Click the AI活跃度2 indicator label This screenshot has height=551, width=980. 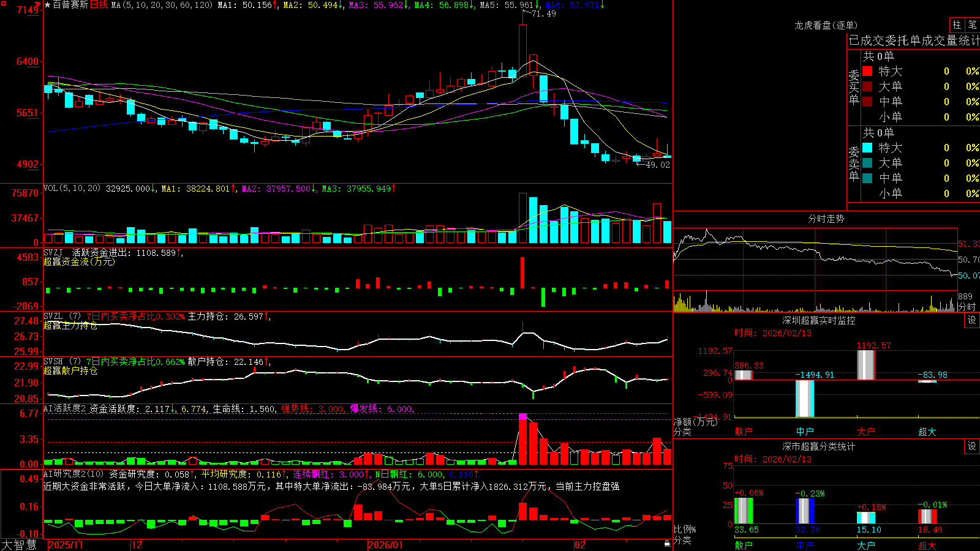(x=64, y=408)
